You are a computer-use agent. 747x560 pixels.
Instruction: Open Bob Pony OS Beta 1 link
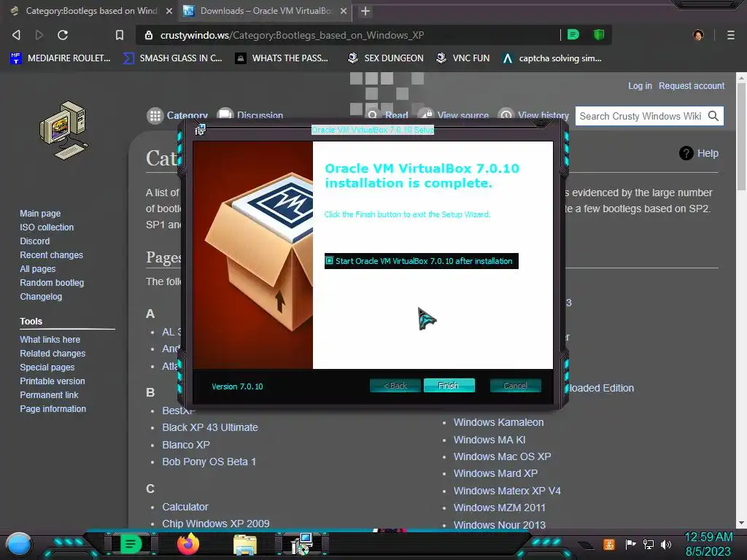tap(209, 462)
